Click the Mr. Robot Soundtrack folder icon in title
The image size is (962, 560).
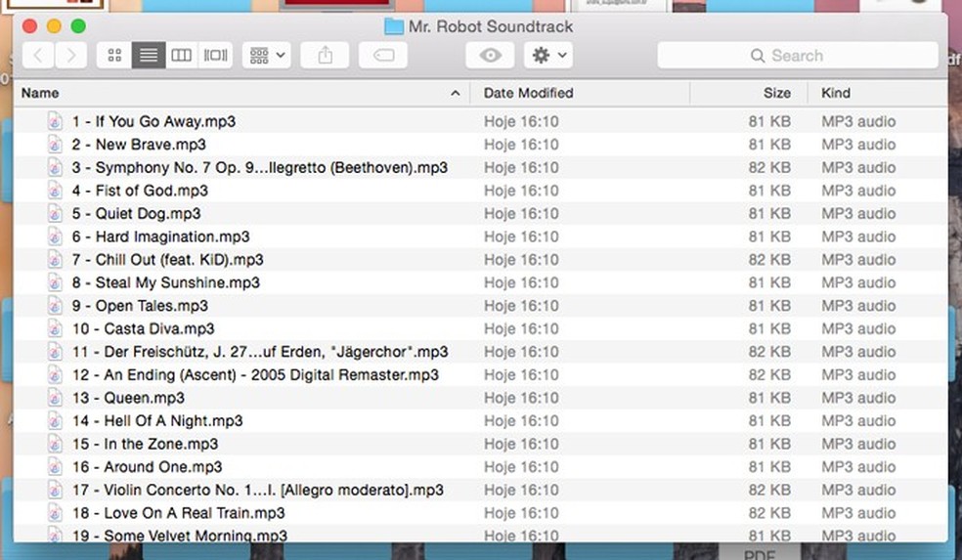[x=393, y=26]
